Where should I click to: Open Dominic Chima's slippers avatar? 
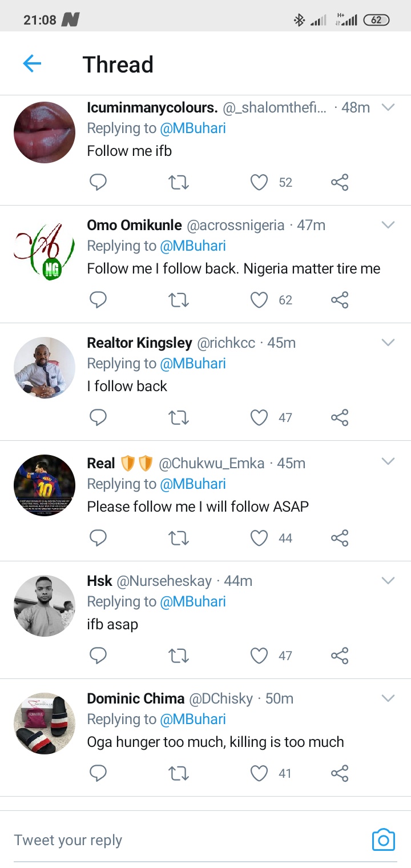click(x=45, y=723)
